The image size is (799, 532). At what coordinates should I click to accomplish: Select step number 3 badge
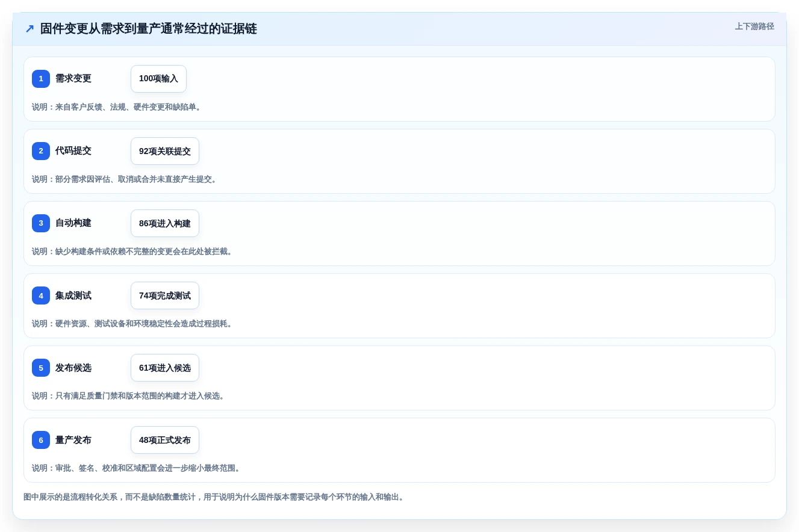pos(41,223)
